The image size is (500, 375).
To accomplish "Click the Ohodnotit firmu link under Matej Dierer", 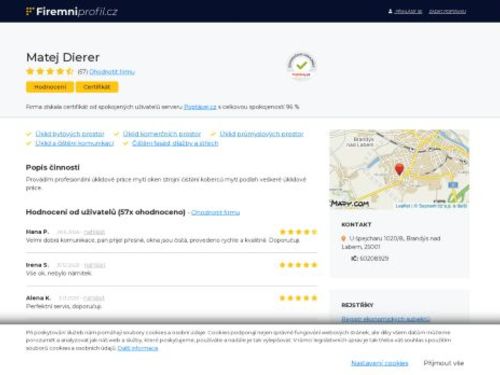I will pyautogui.click(x=112, y=72).
